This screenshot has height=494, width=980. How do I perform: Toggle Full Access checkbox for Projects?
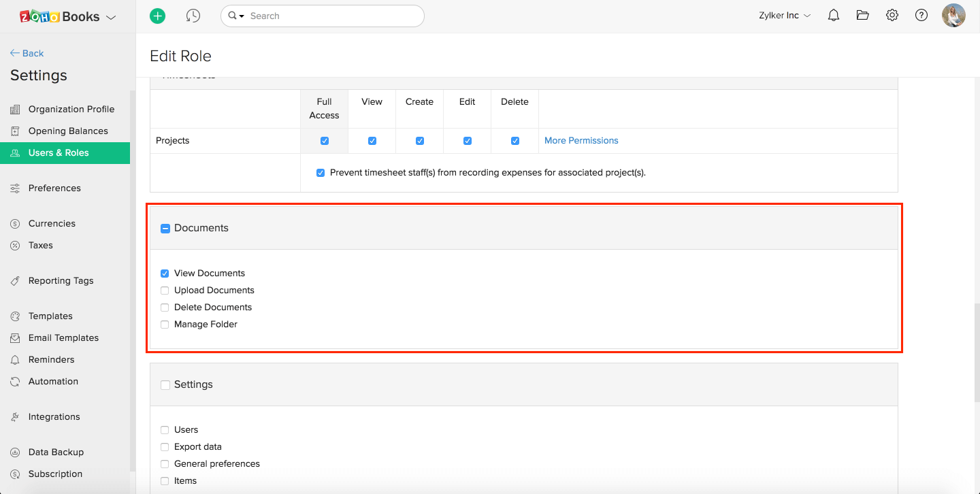pyautogui.click(x=325, y=141)
